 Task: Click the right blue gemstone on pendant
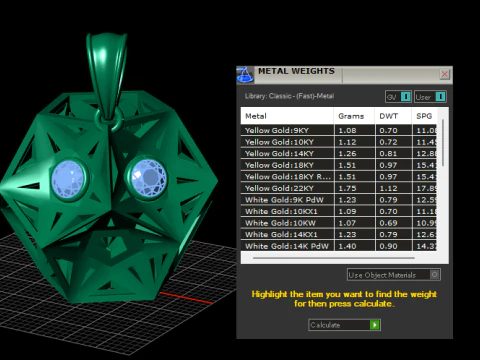[149, 177]
